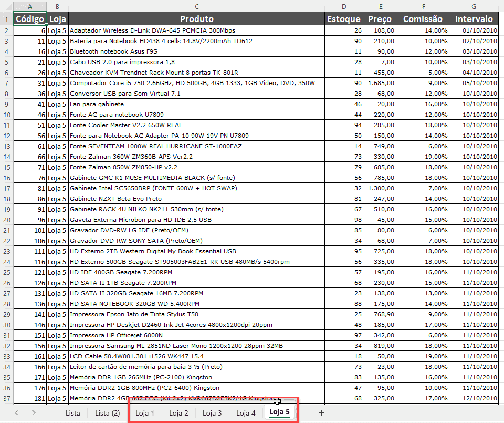
Task: Open the Loja 2 sheet tab
Action: [x=178, y=413]
